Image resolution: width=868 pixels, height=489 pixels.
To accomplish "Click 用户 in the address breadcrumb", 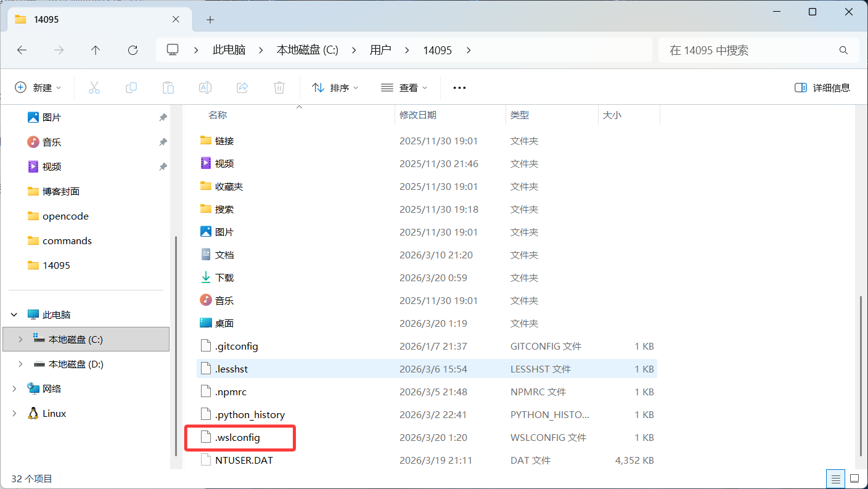I will point(380,50).
